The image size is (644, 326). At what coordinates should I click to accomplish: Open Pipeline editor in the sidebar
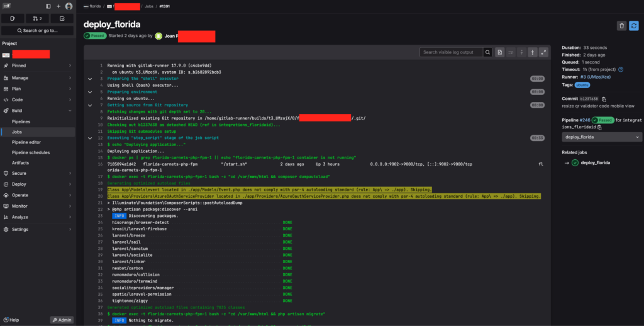pos(37,142)
